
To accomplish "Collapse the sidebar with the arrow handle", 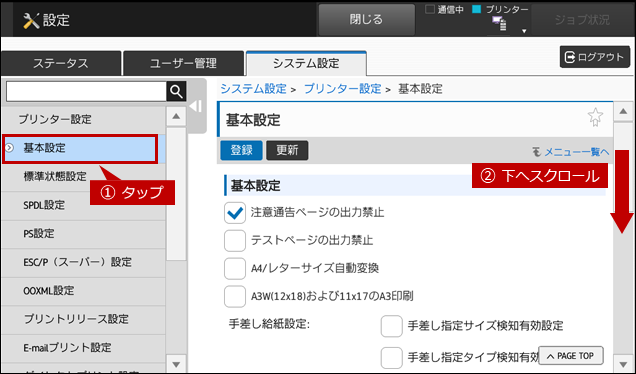I will [196, 106].
